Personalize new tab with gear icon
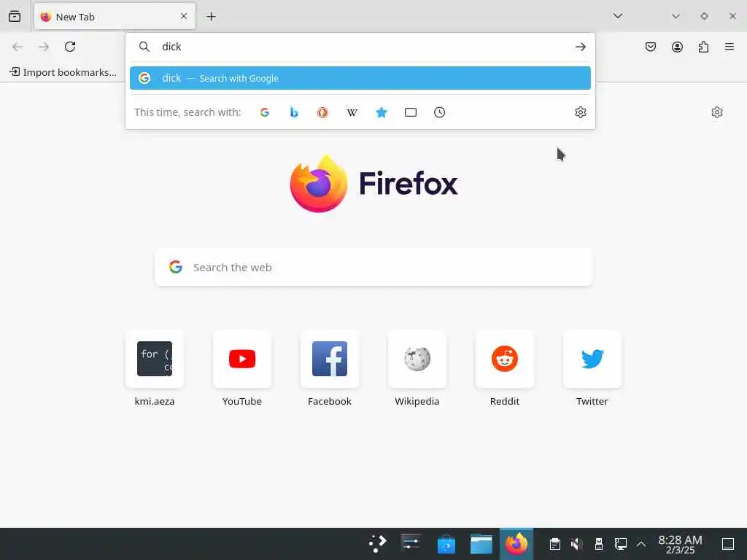This screenshot has height=560, width=747. pos(717,112)
